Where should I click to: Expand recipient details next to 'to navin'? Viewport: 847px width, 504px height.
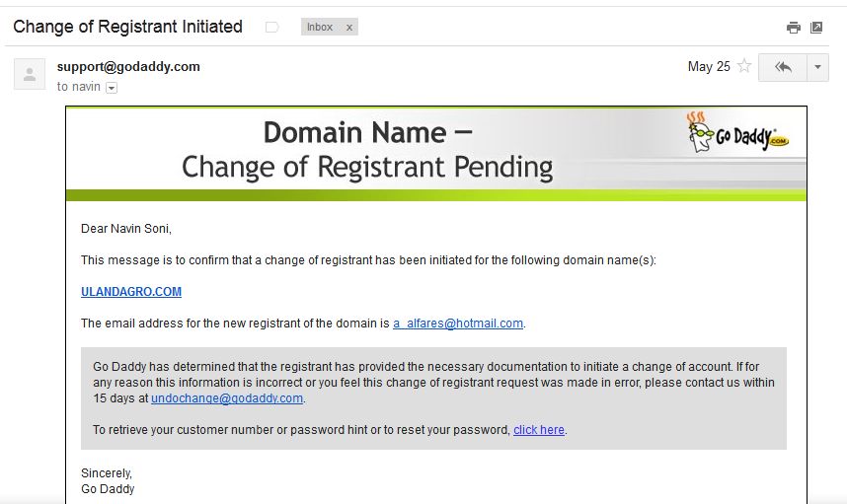coord(112,88)
